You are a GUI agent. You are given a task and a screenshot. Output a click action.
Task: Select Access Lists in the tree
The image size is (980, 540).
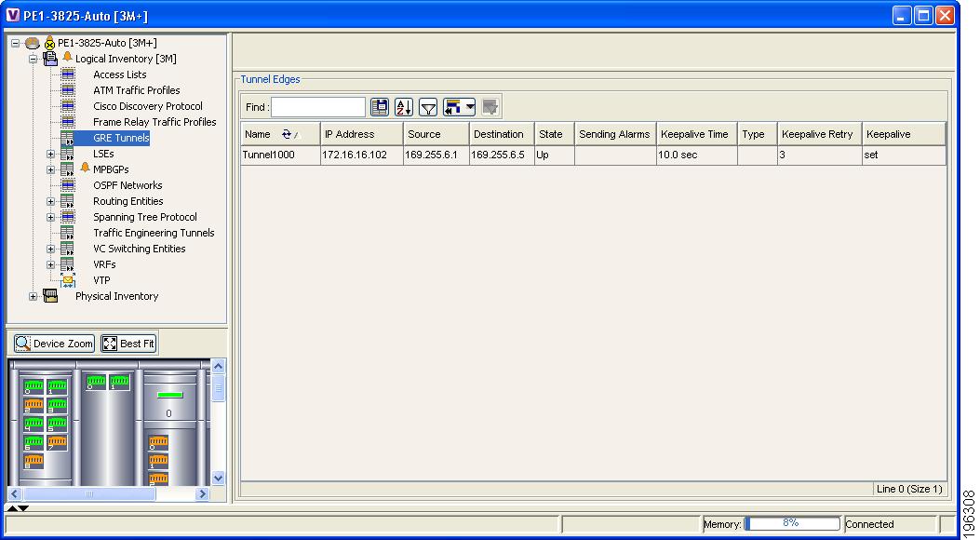(120, 74)
